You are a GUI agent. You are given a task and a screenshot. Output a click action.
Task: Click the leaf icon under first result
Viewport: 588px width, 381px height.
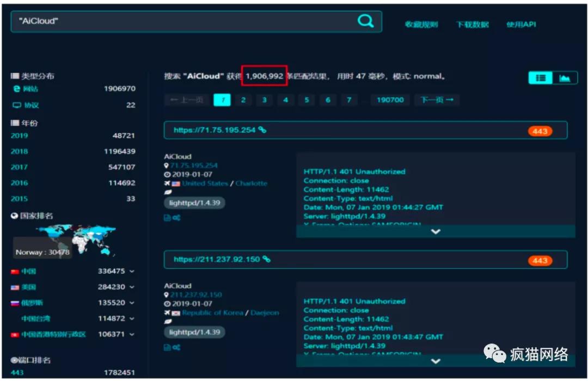pos(168,192)
